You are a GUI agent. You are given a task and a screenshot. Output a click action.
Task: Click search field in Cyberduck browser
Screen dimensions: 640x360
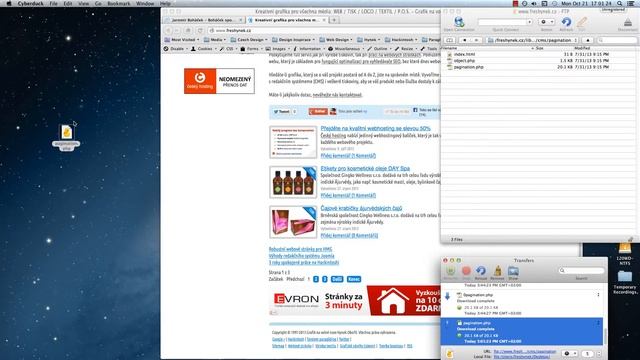click(x=617, y=40)
